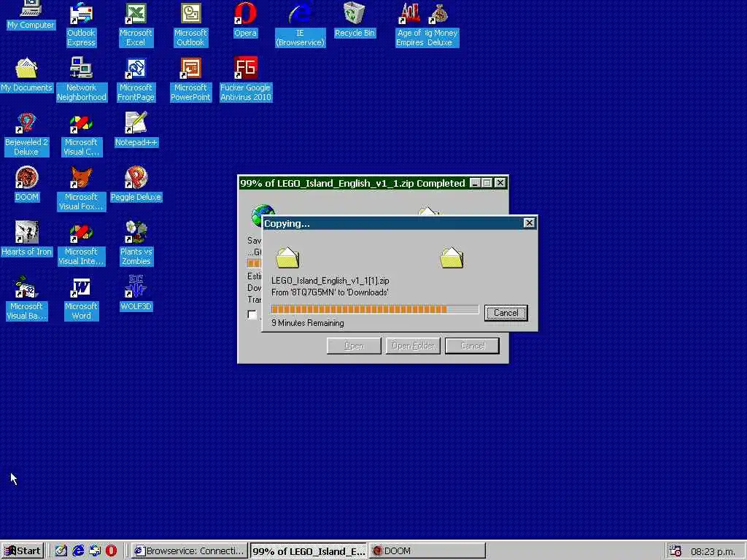Select the DOOM desktop shortcut

click(x=27, y=184)
